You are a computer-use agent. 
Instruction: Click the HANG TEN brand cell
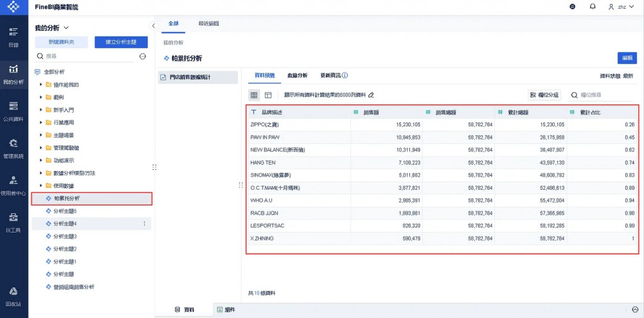pos(299,163)
